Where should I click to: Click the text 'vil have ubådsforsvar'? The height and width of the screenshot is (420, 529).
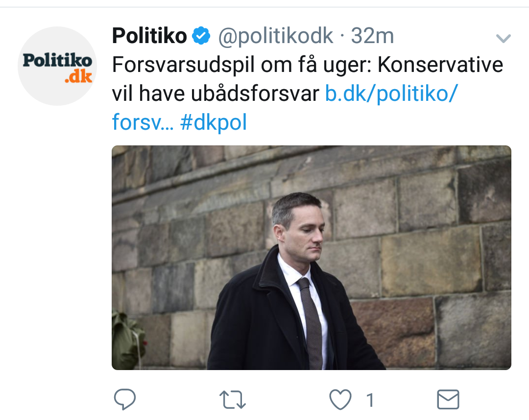point(216,93)
